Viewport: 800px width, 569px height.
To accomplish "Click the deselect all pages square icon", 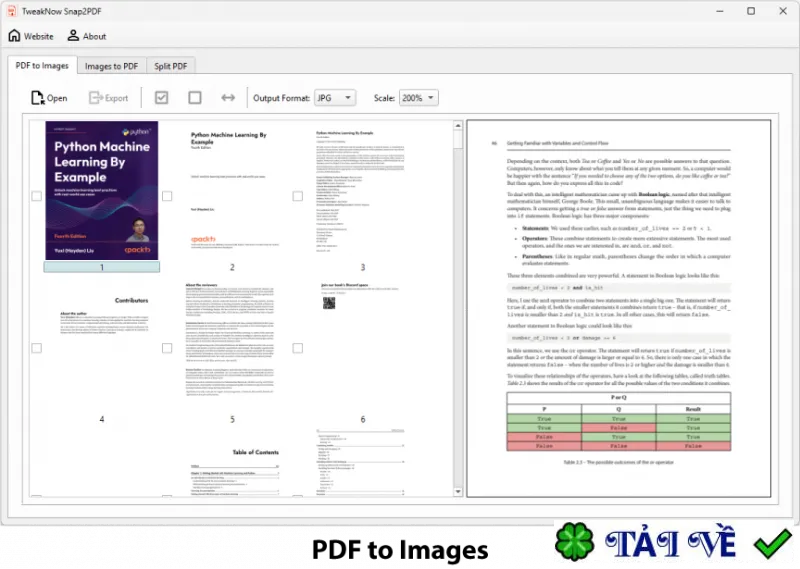I will pos(194,97).
